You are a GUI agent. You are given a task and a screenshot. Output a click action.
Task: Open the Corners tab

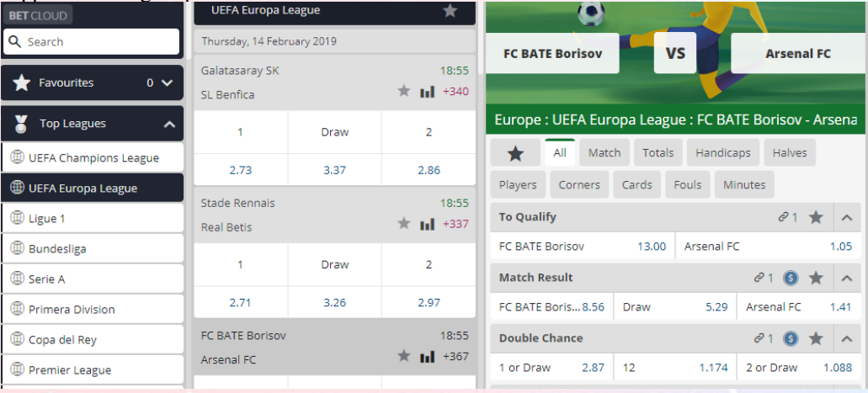coord(579,185)
